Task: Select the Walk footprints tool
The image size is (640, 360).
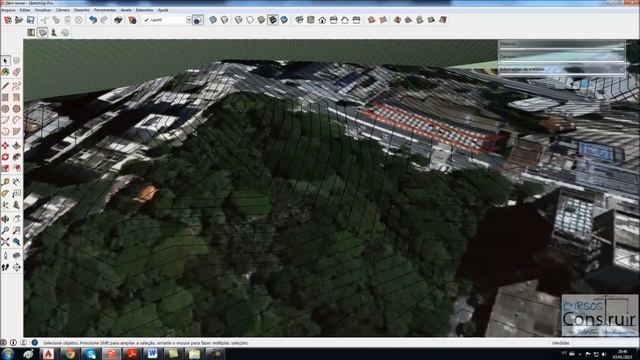Action: (x=5, y=267)
